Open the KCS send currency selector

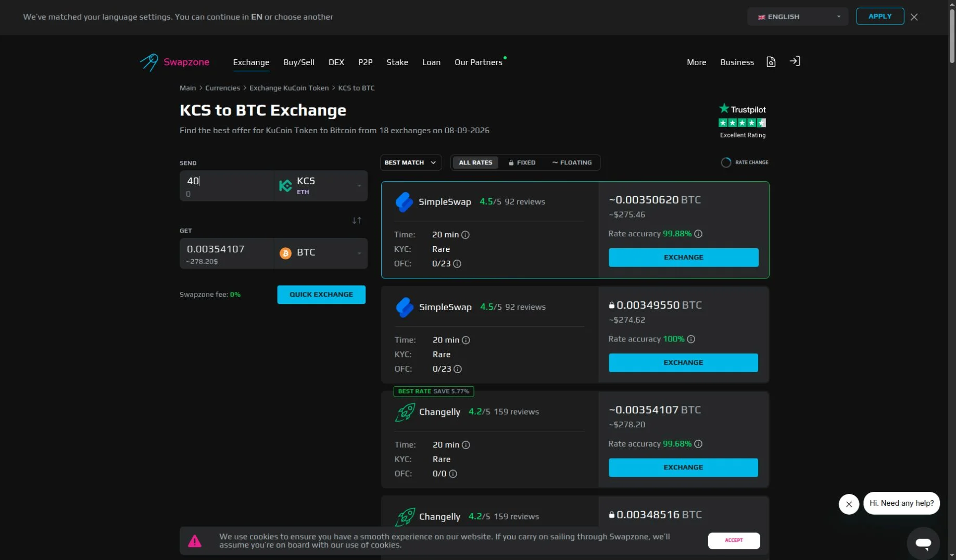[x=321, y=186]
